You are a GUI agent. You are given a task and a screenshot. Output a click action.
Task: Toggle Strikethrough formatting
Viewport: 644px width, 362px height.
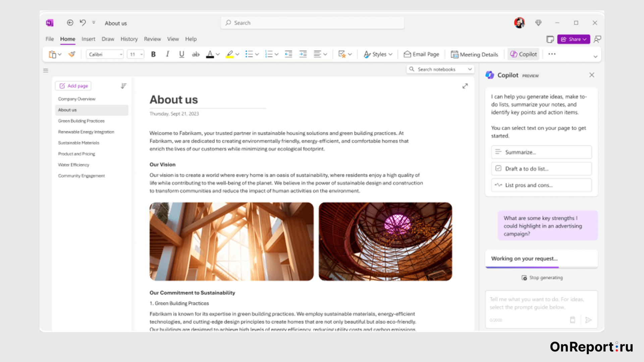coord(196,54)
